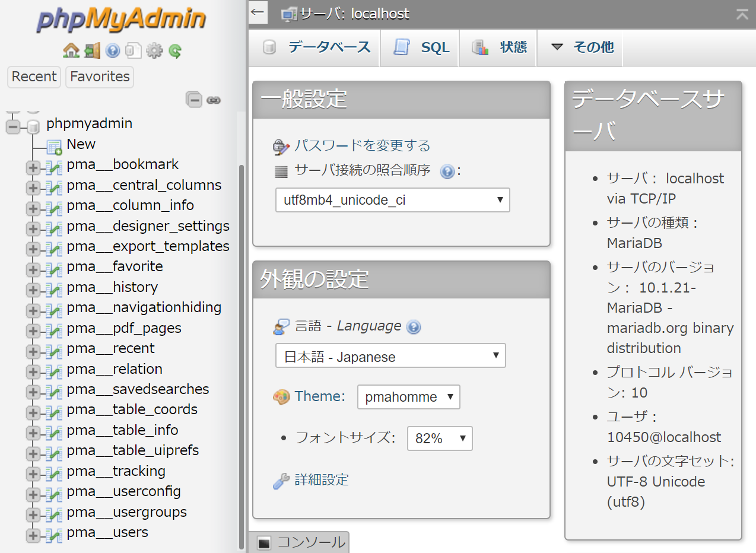
Task: Click the pma__history table icon
Action: click(55, 290)
